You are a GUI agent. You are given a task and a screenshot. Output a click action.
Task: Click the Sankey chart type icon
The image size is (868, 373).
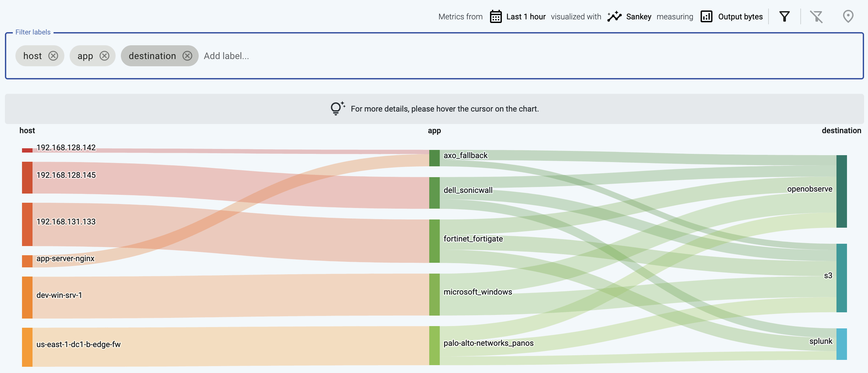614,16
